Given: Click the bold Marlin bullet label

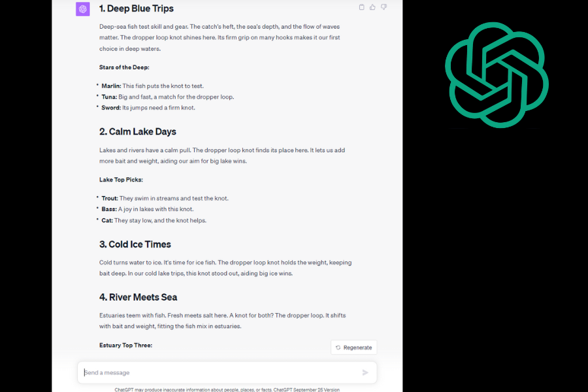Looking at the screenshot, I should (x=111, y=86).
